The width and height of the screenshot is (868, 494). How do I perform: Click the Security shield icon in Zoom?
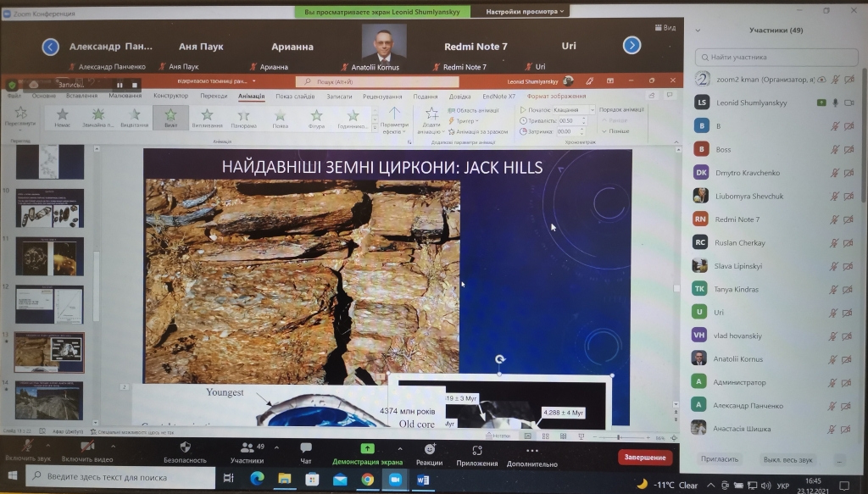(185, 447)
